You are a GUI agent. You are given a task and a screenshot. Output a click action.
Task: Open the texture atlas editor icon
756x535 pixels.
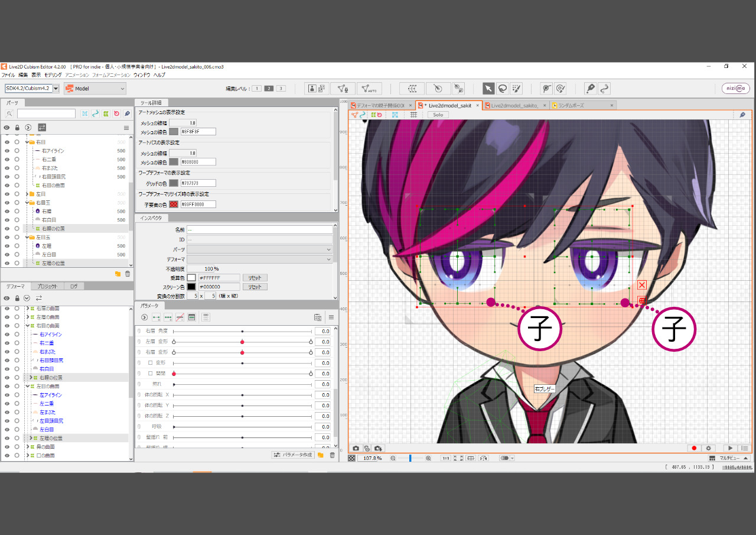click(x=317, y=89)
